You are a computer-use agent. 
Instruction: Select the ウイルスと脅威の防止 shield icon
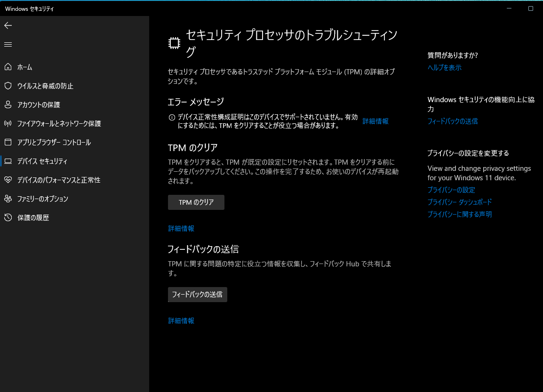pyautogui.click(x=8, y=86)
